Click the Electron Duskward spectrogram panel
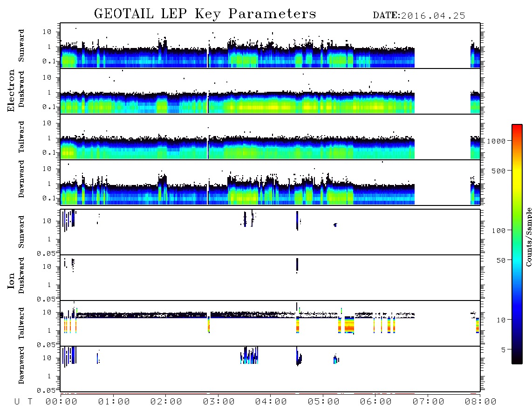The image size is (532, 410). [270, 91]
